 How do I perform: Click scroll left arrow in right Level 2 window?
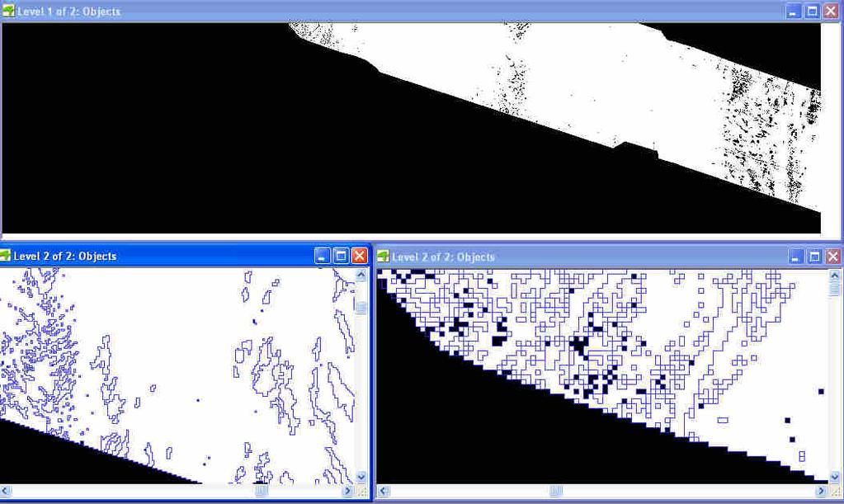click(384, 491)
